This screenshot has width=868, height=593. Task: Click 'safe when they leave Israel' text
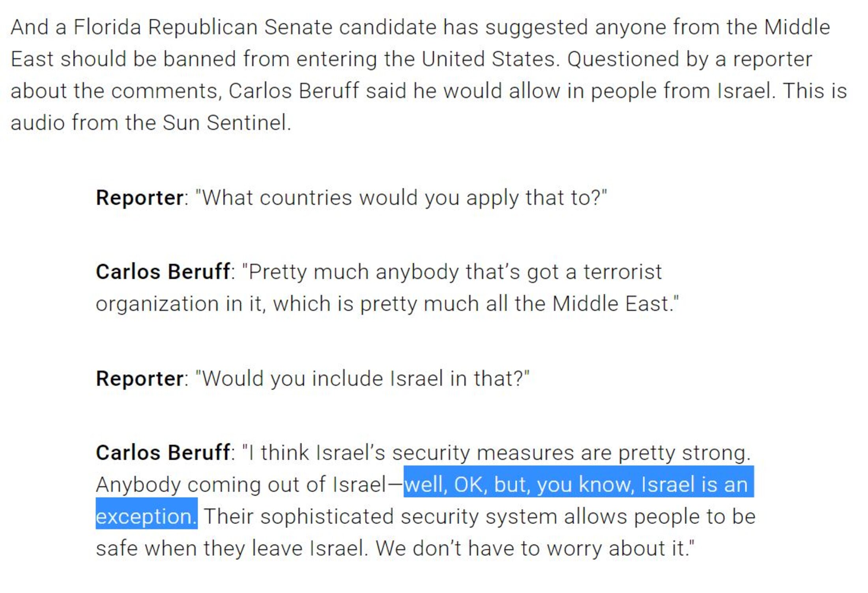231,548
